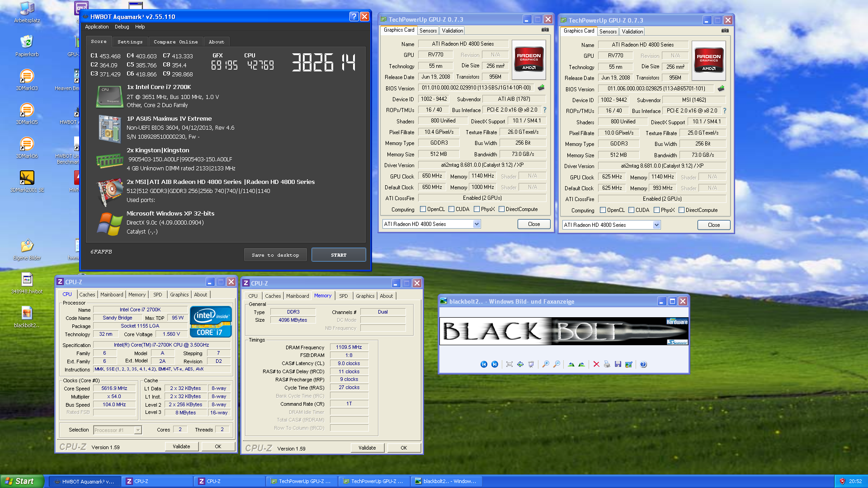Click the BlackBolt banner image in viewer
868x488 pixels.
pos(564,331)
